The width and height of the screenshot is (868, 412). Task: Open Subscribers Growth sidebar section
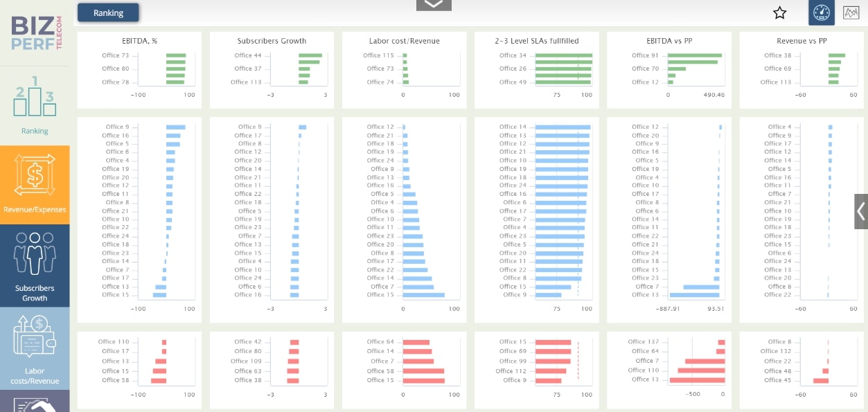[35, 266]
